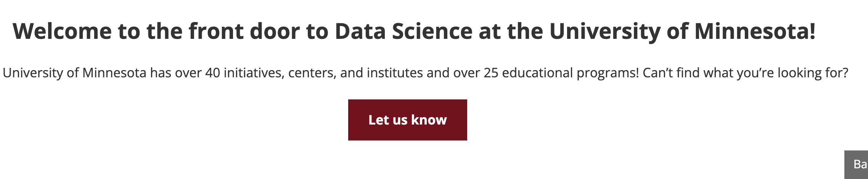This screenshot has width=868, height=179.
Task: Click the word "Let" on the maroon button
Action: click(x=378, y=120)
